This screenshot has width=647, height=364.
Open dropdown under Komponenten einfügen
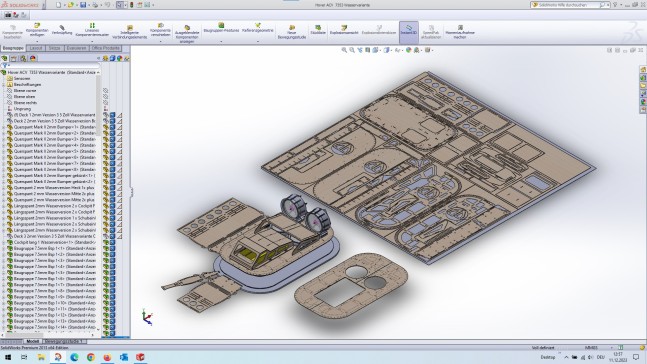[x=37, y=41]
